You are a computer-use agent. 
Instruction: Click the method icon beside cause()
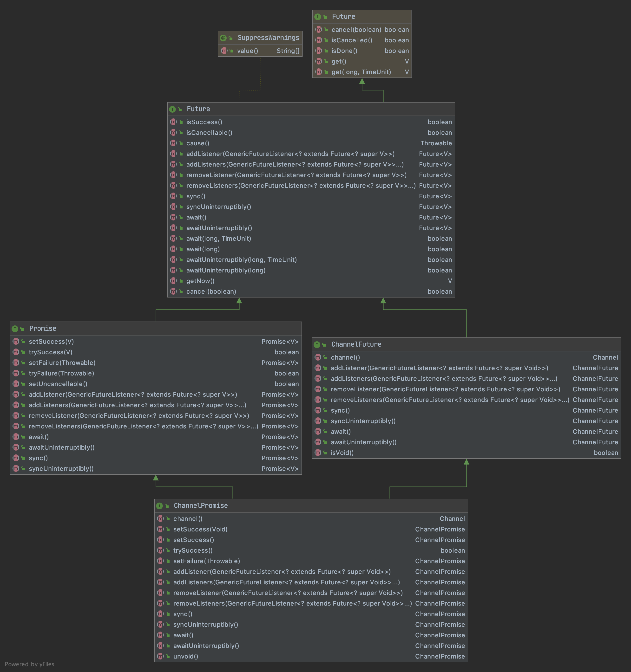(x=173, y=143)
